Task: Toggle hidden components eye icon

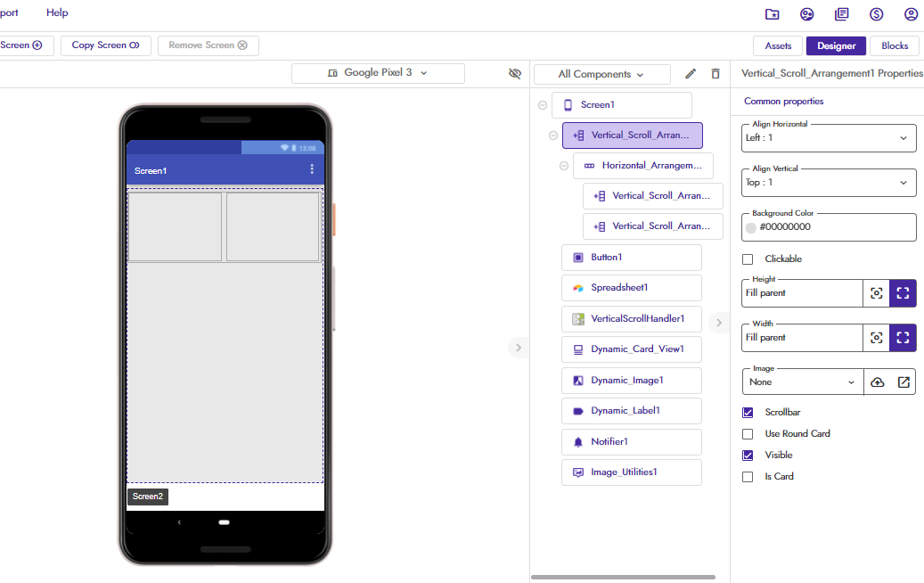Action: point(514,74)
